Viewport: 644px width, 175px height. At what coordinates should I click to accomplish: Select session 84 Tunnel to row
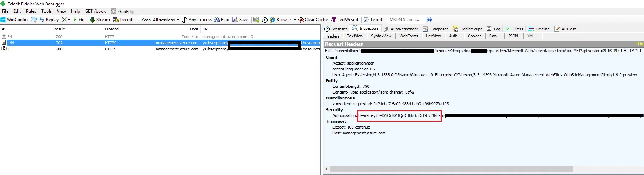point(160,37)
